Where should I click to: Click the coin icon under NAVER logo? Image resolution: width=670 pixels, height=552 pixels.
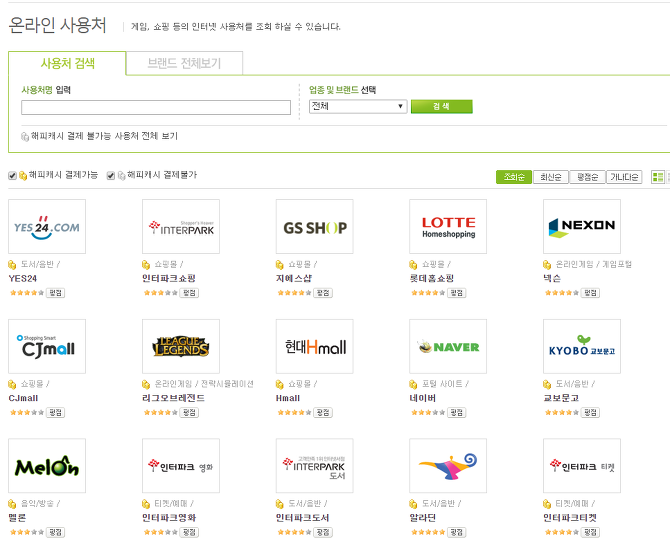[413, 385]
